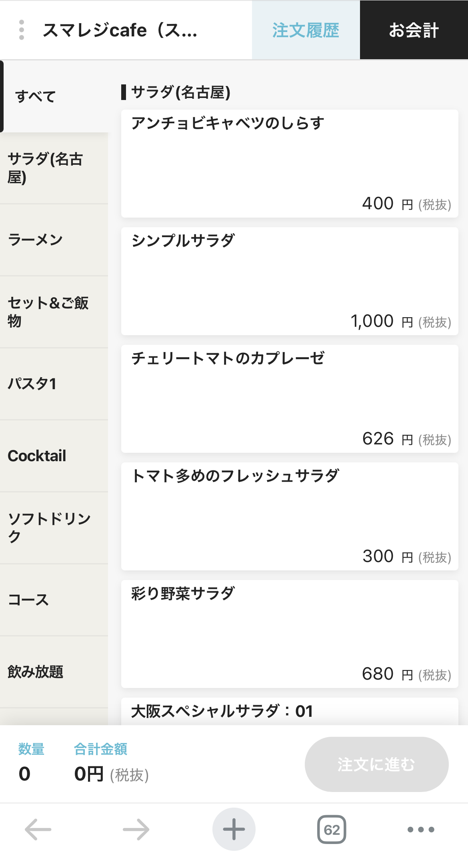Open a new tab with plus icon
This screenshot has width=468, height=868.
click(234, 830)
